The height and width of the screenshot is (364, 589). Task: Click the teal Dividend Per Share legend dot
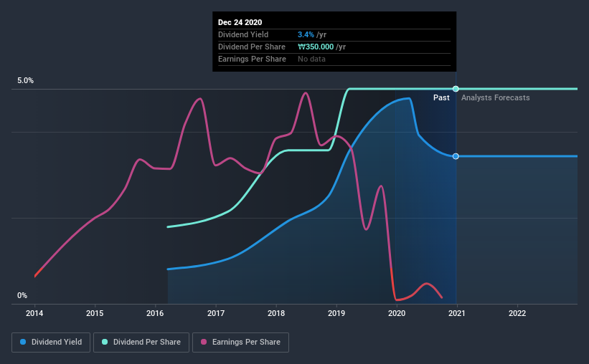[105, 342]
